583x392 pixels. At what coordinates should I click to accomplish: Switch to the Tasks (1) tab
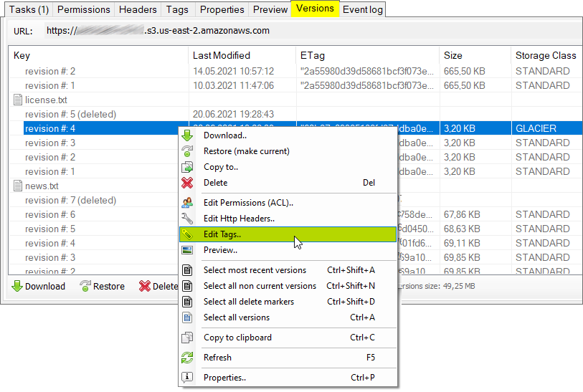(x=29, y=9)
